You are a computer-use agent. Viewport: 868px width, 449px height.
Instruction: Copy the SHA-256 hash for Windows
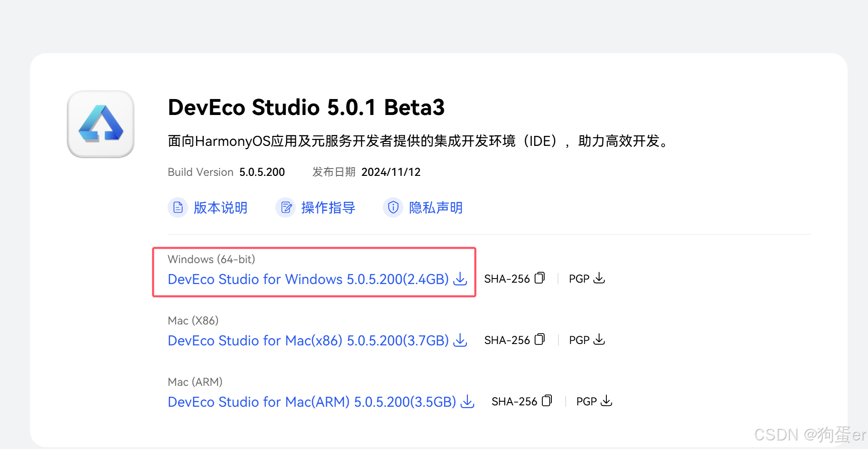coord(540,278)
